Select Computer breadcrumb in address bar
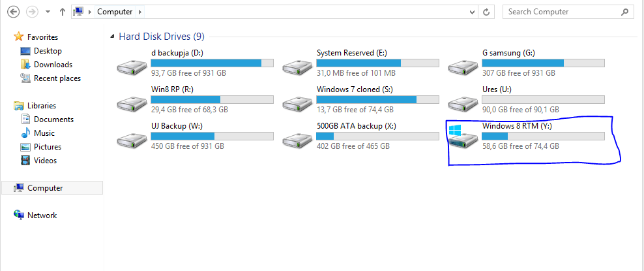 click(x=115, y=12)
